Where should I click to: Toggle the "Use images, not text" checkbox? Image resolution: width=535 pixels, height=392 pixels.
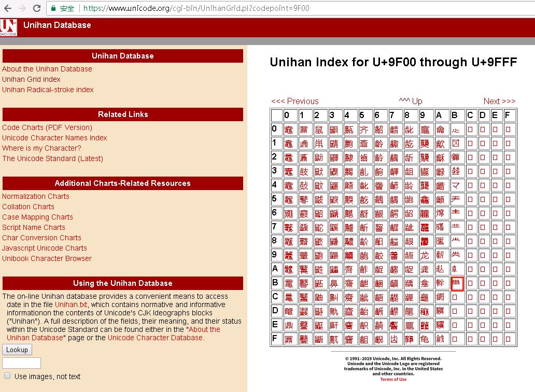click(x=7, y=375)
